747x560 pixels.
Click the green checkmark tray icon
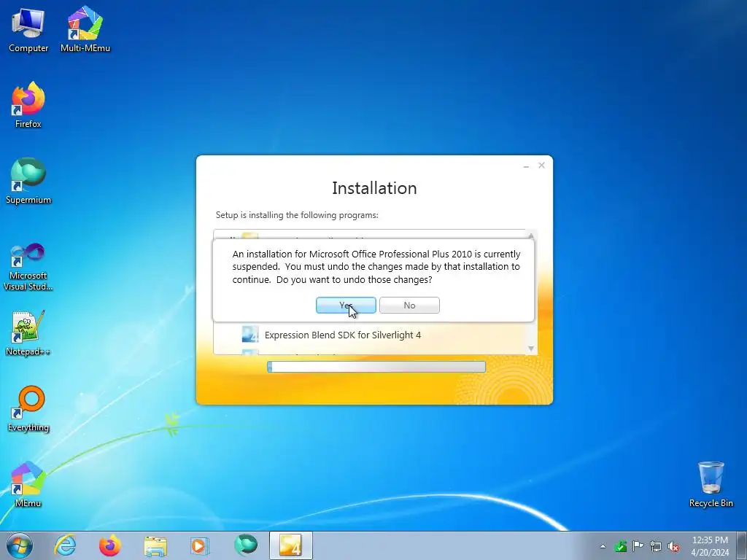(x=620, y=546)
